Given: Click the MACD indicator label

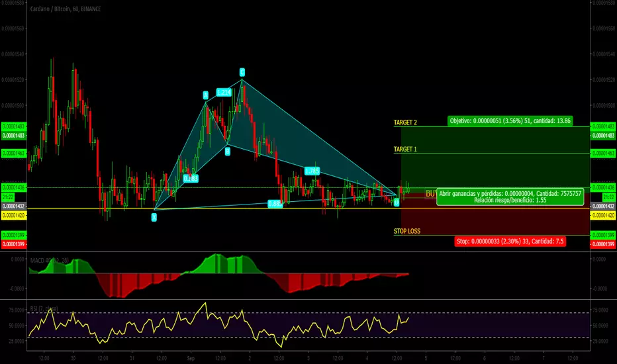Looking at the screenshot, I should point(49,261).
